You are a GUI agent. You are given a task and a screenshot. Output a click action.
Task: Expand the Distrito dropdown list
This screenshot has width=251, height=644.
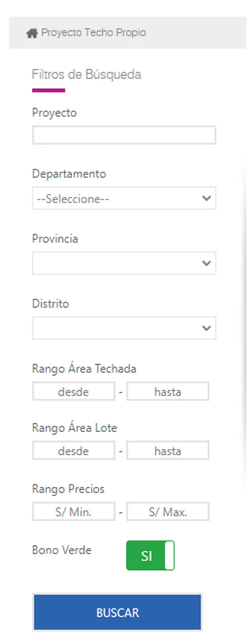coord(124,328)
